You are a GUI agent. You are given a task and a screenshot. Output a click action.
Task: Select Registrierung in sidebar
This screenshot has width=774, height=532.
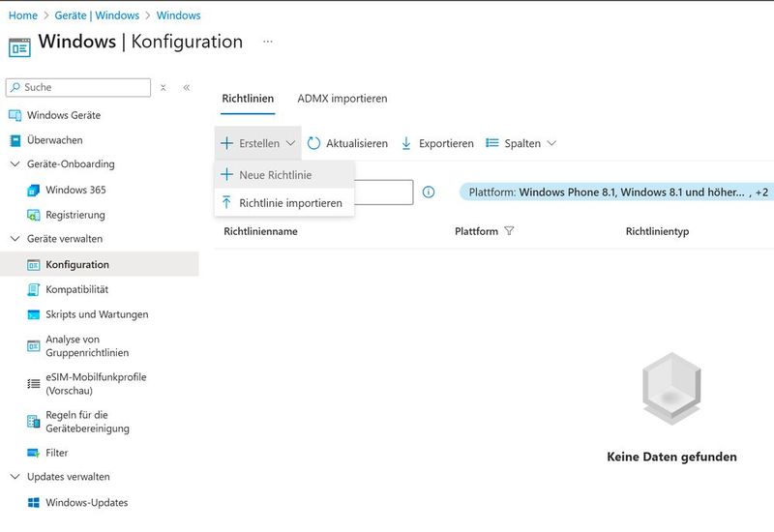point(75,215)
